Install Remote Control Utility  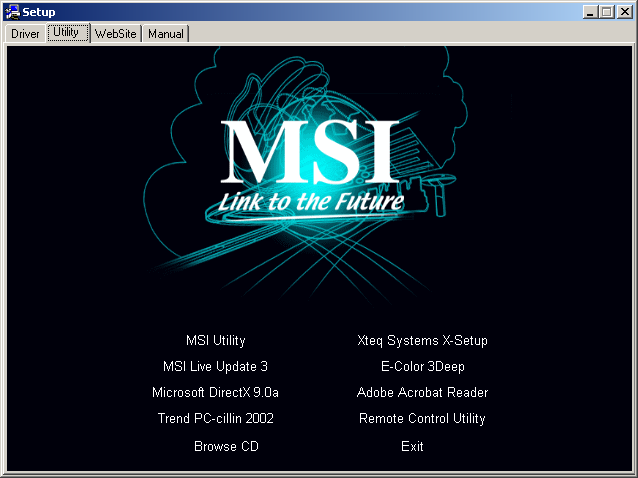tap(422, 418)
